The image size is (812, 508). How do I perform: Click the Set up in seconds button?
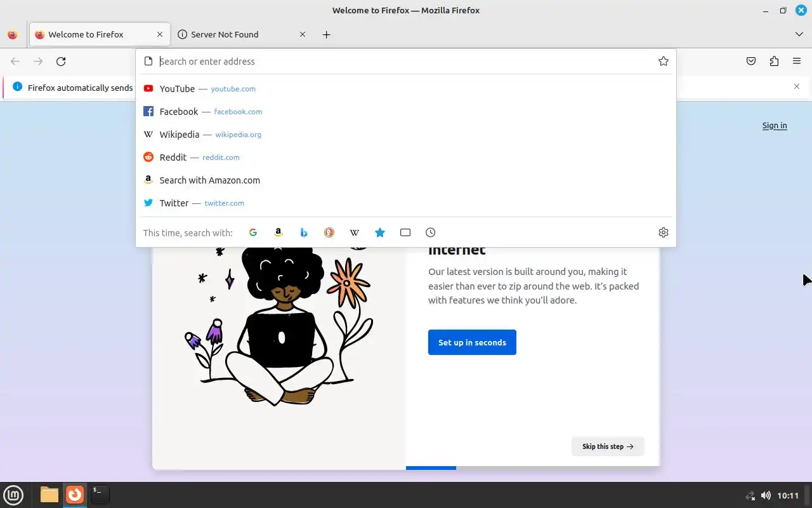click(x=472, y=342)
